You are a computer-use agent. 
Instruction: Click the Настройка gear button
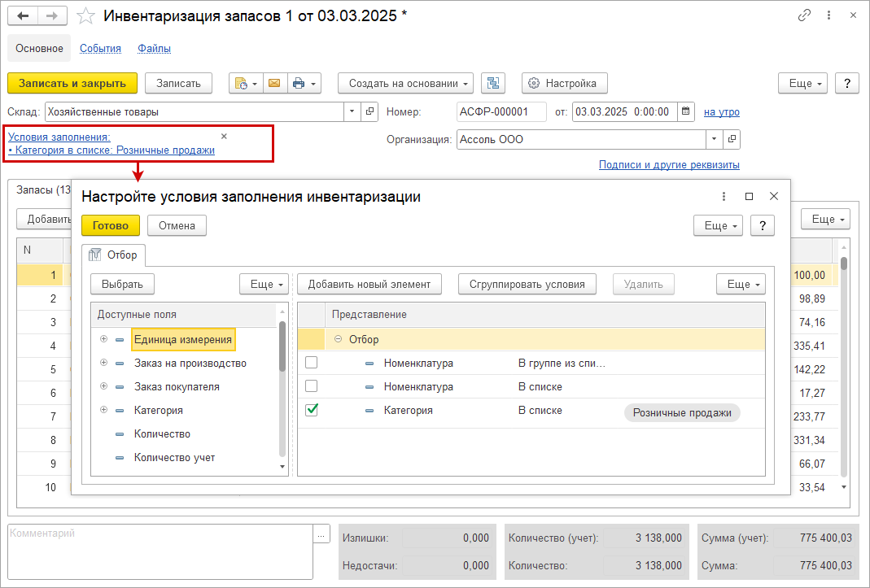pyautogui.click(x=564, y=83)
